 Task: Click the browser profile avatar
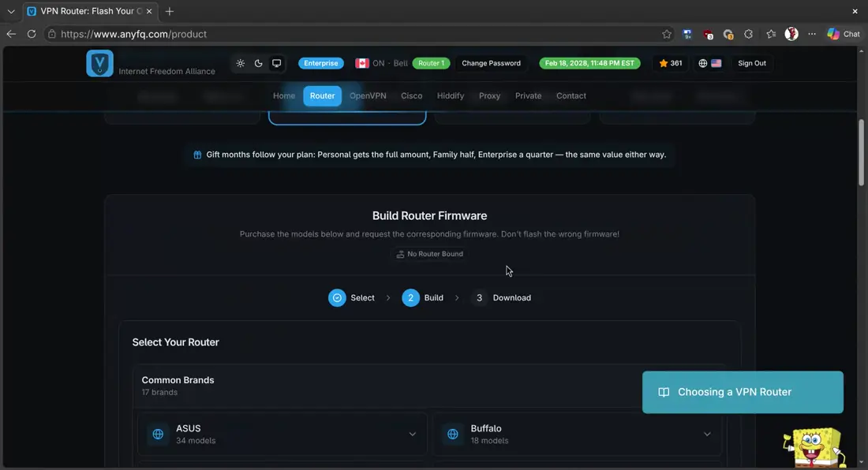point(791,34)
